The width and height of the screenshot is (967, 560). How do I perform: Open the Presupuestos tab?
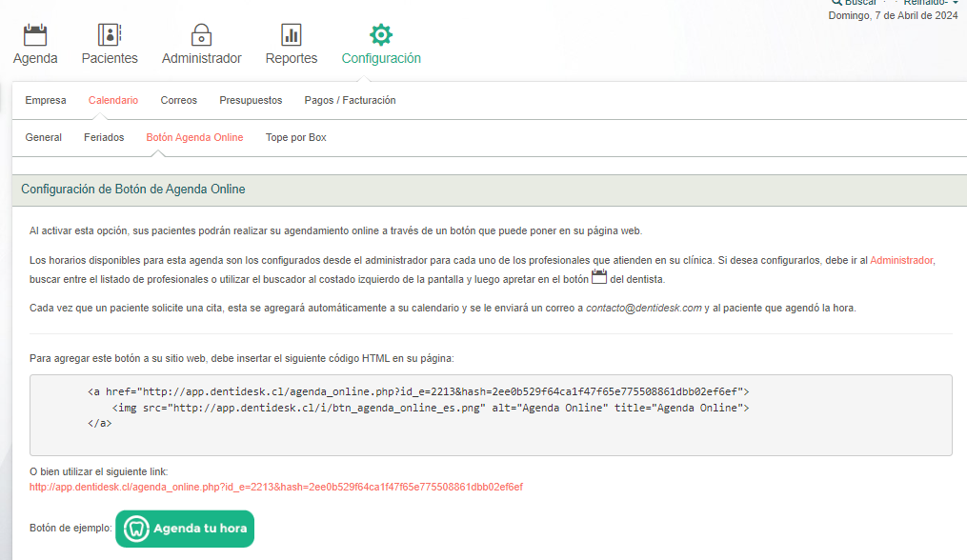tap(251, 100)
